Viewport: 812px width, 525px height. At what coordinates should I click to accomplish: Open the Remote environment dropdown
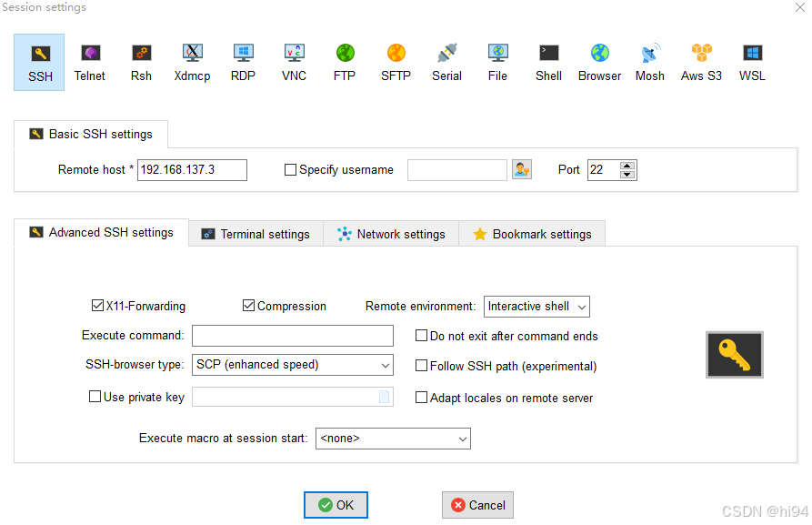536,307
